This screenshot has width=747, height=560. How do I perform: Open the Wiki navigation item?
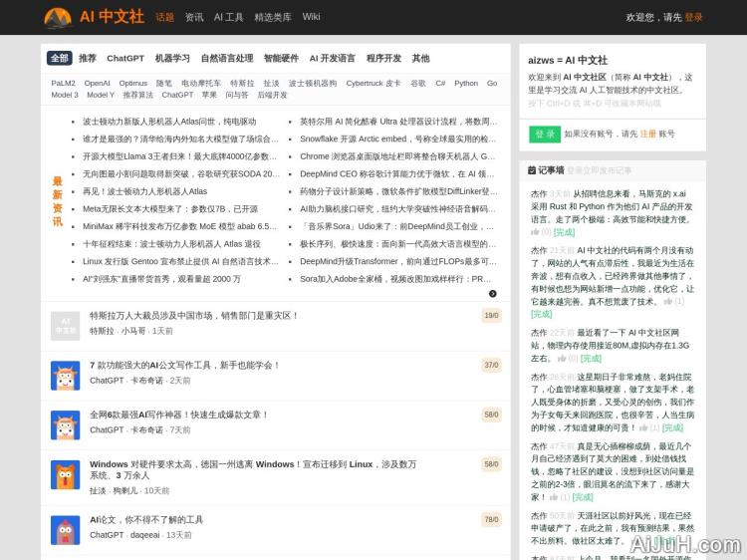311,17
